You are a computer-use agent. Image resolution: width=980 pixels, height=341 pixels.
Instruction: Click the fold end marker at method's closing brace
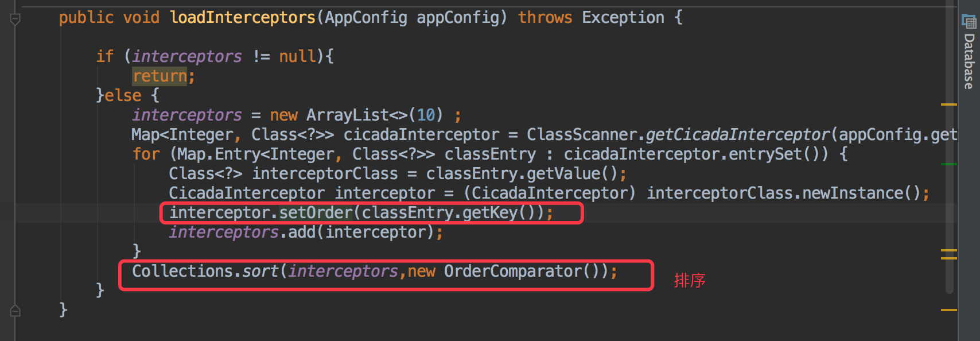point(15,311)
